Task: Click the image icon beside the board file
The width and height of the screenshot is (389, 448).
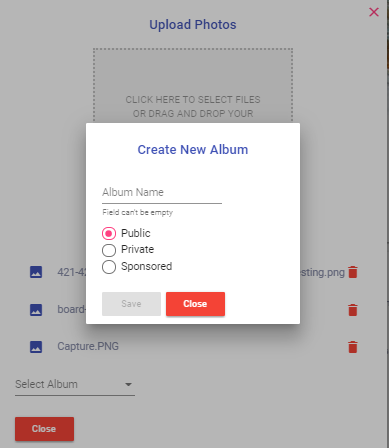Action: pos(36,310)
